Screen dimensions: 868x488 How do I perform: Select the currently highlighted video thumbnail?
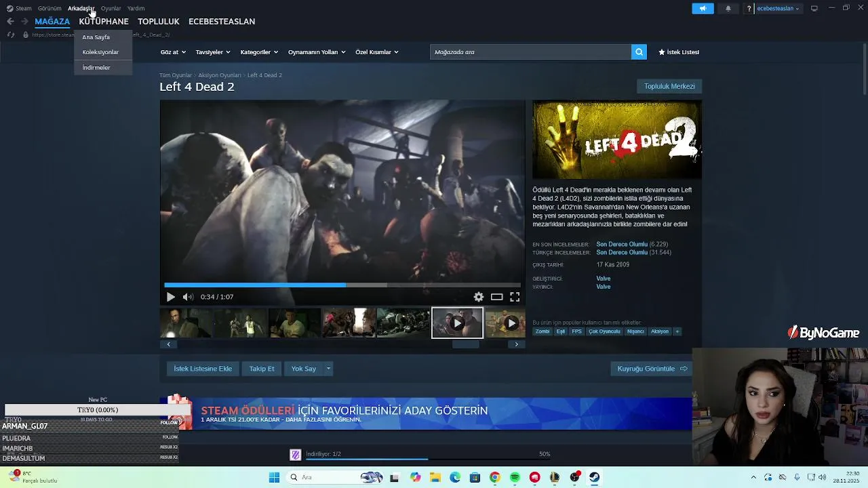click(x=457, y=323)
